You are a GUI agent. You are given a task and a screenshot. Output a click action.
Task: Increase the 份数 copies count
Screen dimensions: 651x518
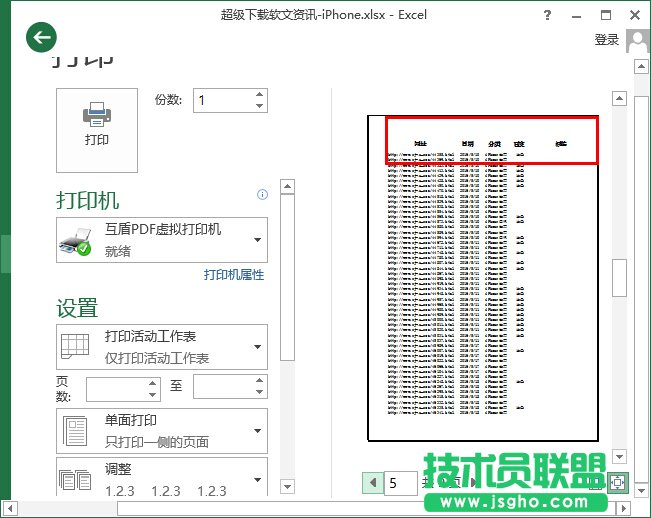click(260, 95)
